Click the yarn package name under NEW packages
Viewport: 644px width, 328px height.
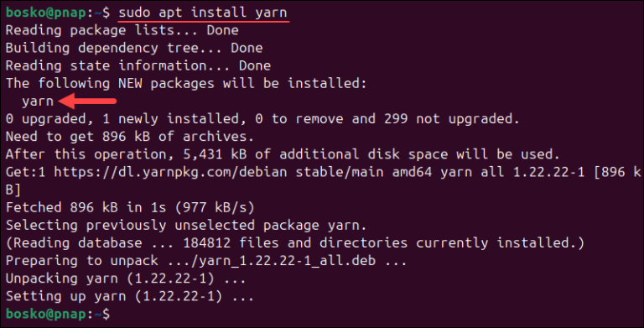click(x=38, y=102)
